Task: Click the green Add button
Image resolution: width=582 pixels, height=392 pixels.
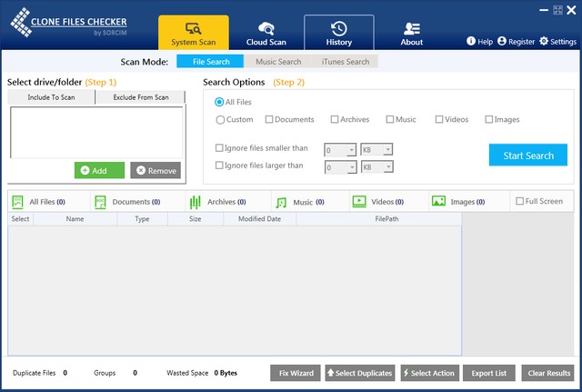Action: click(x=99, y=170)
